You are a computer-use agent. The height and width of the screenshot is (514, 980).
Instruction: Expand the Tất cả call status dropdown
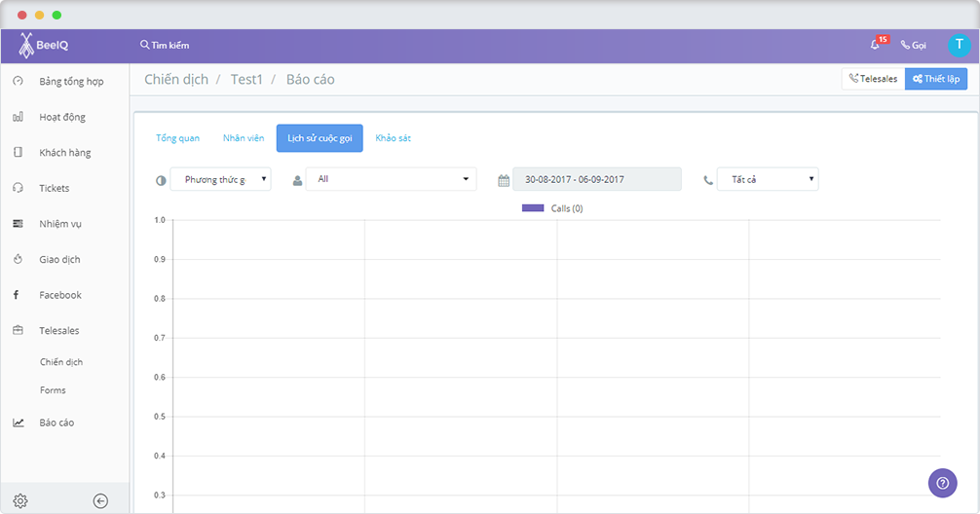coord(768,179)
